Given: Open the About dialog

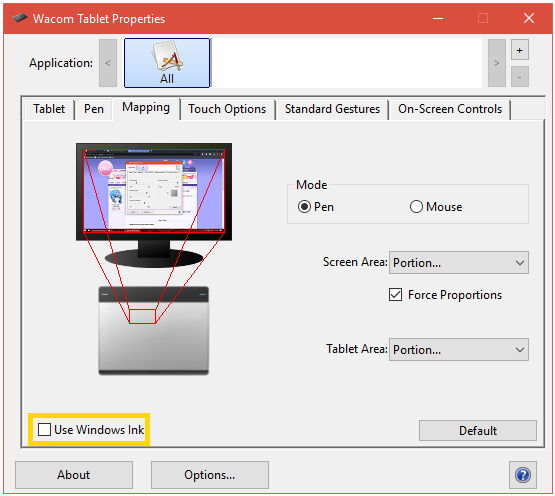Looking at the screenshot, I should coord(74,475).
